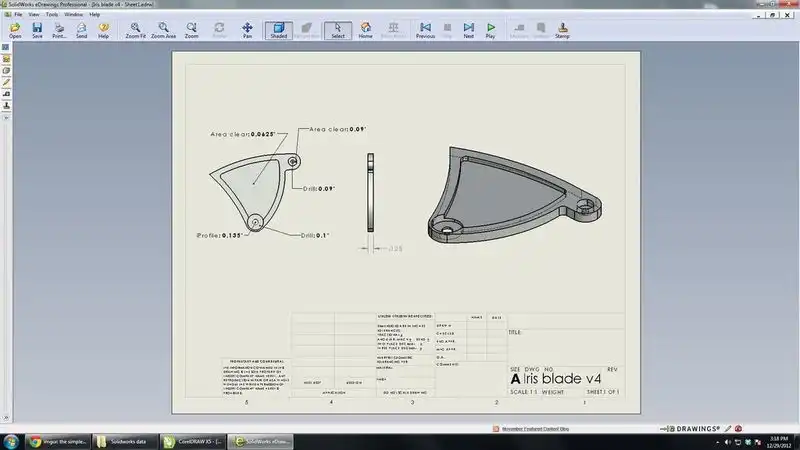Expand the Window menu
This screenshot has width=800, height=450.
click(75, 15)
